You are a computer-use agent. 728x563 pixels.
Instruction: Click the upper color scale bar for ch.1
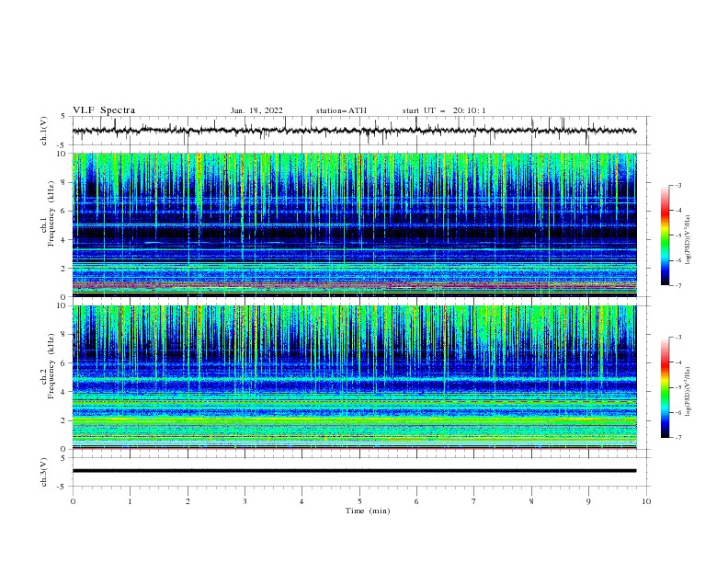pos(665,235)
